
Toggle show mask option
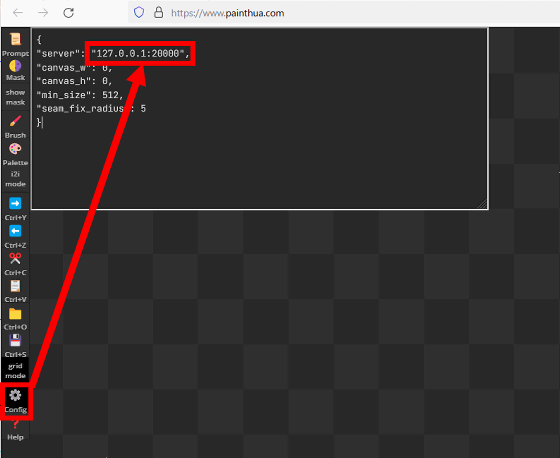tap(15, 97)
